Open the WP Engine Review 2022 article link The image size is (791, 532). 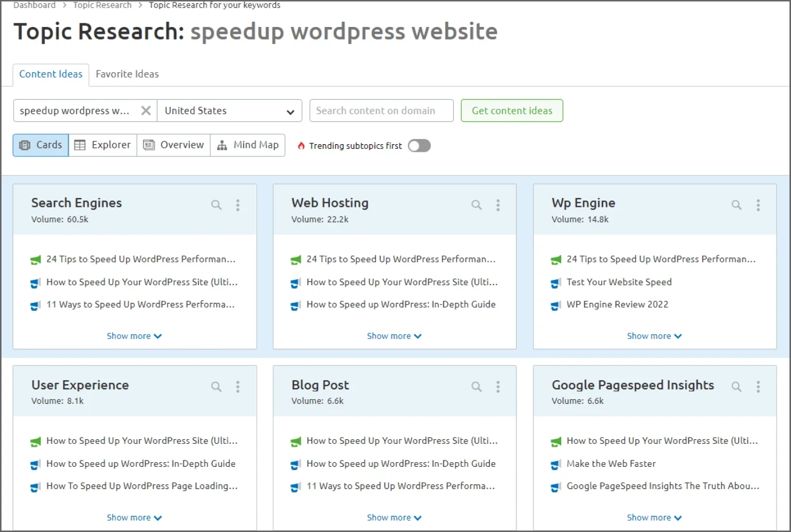pyautogui.click(x=617, y=304)
